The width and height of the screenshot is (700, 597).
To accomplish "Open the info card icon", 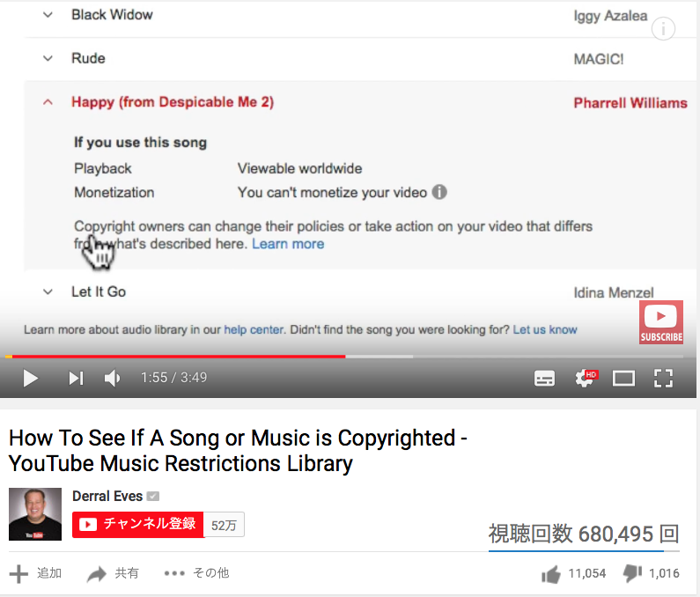I will 663,29.
